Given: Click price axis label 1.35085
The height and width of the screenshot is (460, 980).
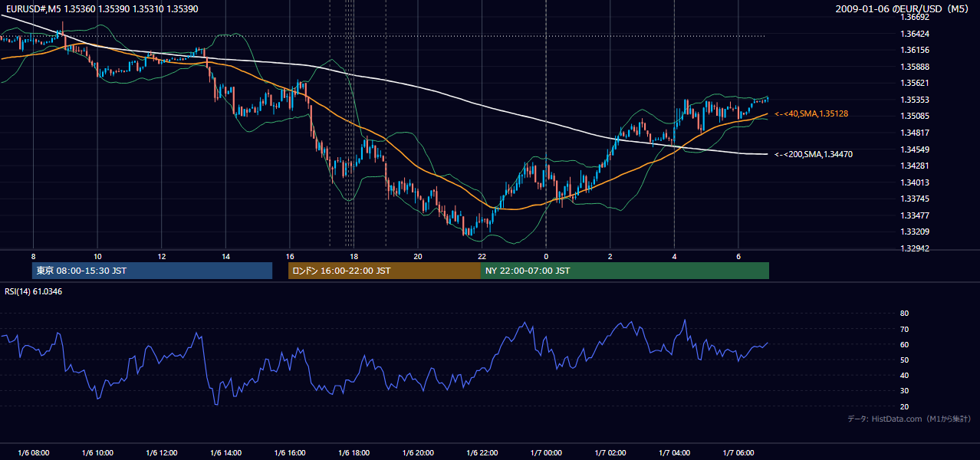Looking at the screenshot, I should [915, 116].
